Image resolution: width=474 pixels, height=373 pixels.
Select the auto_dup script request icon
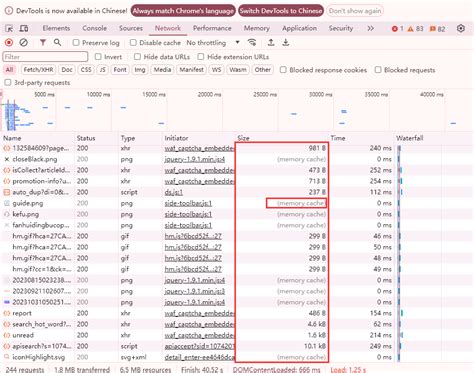[6, 192]
